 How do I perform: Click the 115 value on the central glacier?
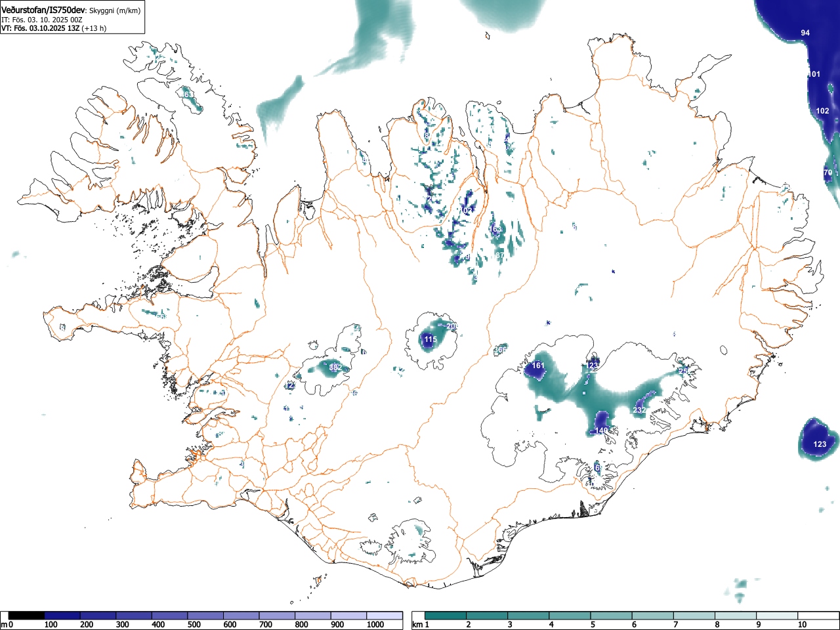[430, 339]
